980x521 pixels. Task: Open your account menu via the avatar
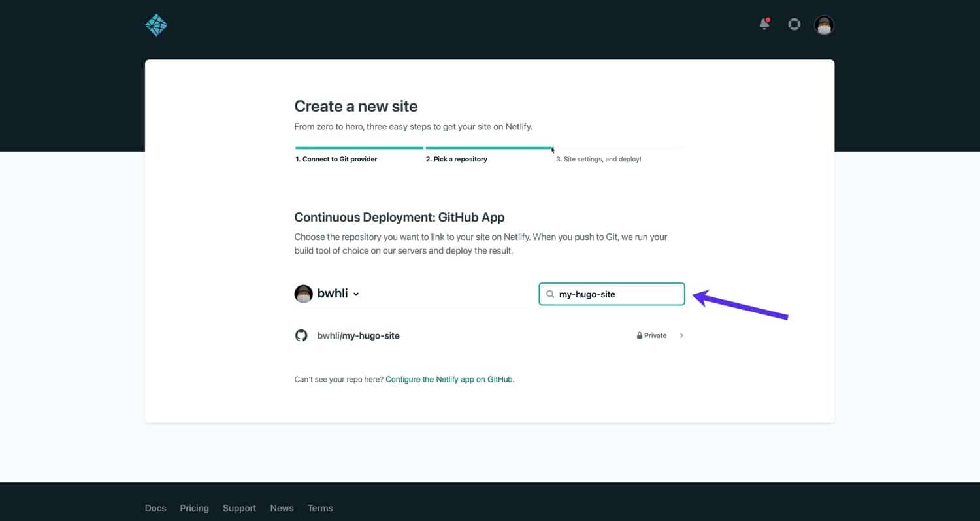pyautogui.click(x=824, y=24)
